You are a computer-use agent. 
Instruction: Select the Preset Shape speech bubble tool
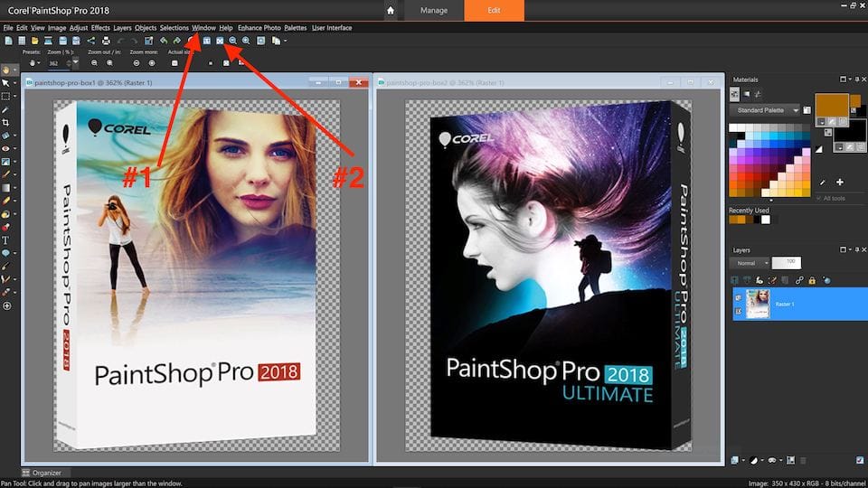pos(5,253)
